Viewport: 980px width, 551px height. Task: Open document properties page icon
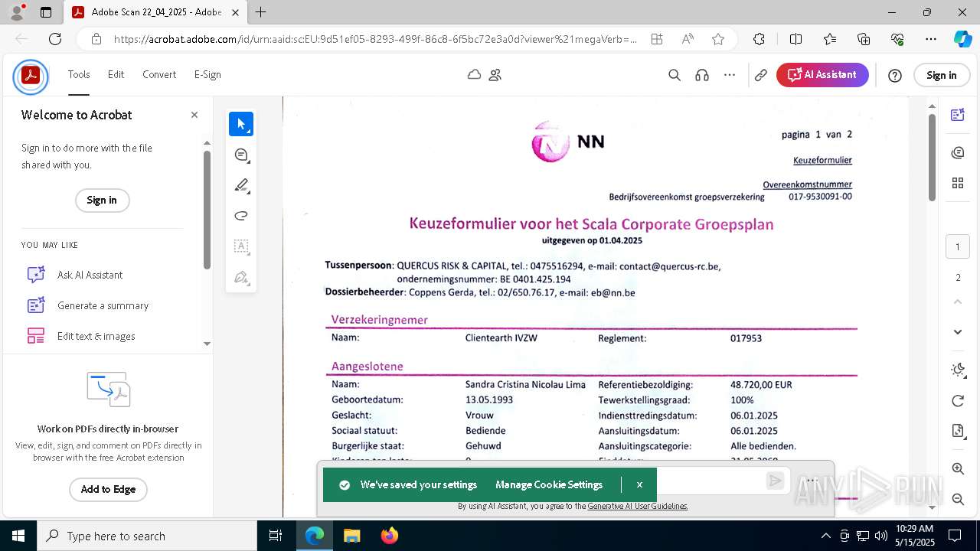point(958,431)
